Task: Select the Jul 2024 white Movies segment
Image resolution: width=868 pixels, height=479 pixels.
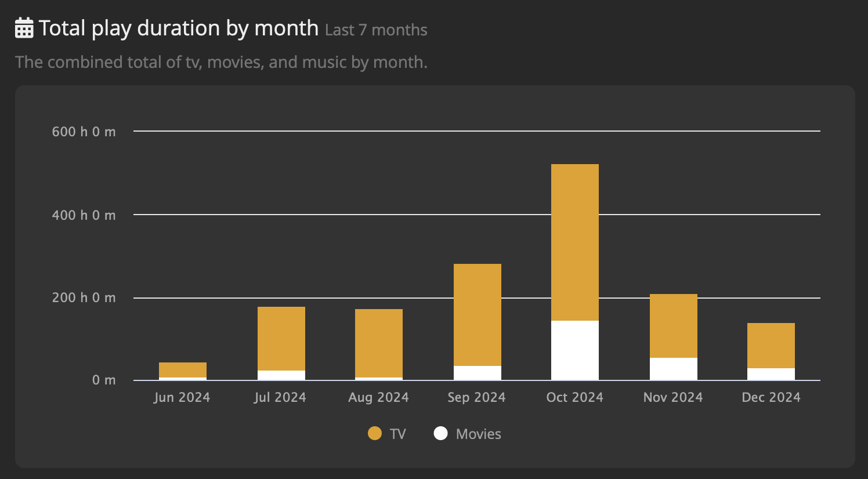Action: pos(281,375)
